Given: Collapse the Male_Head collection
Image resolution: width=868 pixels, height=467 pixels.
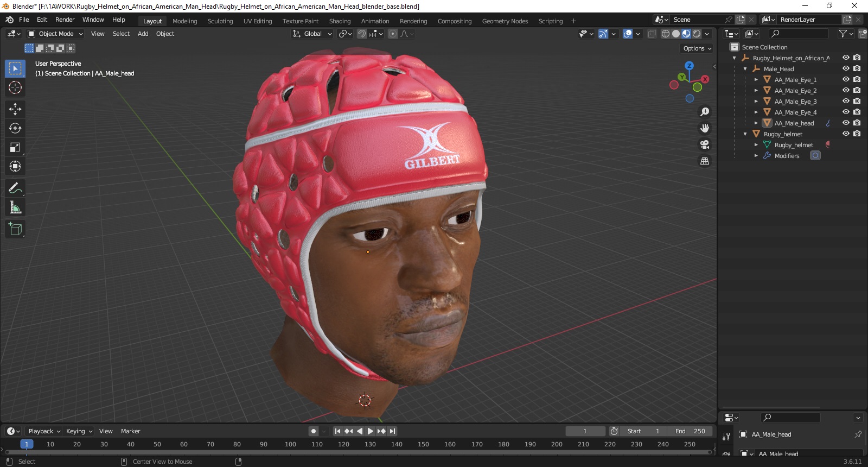Looking at the screenshot, I should [x=745, y=69].
